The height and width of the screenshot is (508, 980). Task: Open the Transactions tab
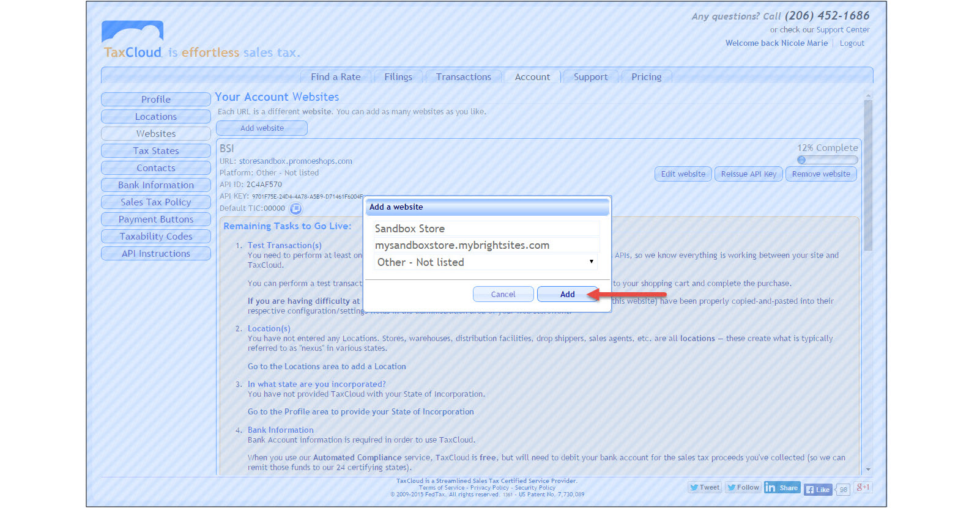pos(463,77)
